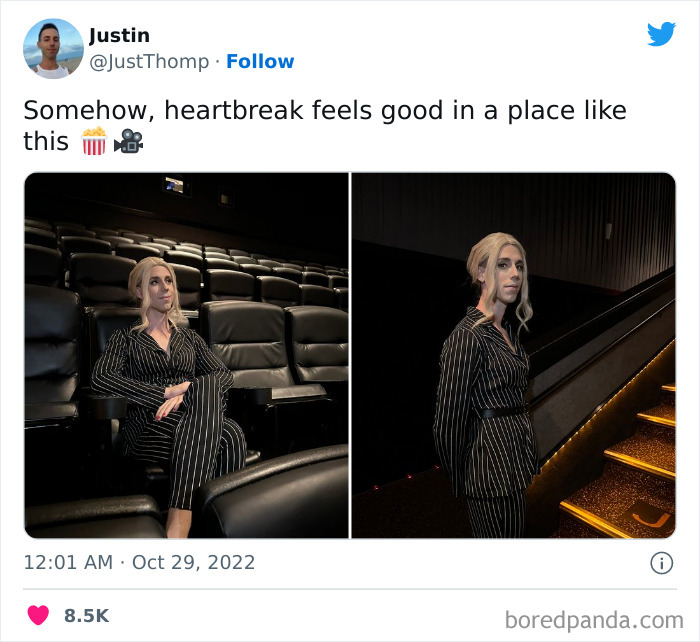Open the Justin display name link
Image resolution: width=700 pixels, height=642 pixels.
119,35
